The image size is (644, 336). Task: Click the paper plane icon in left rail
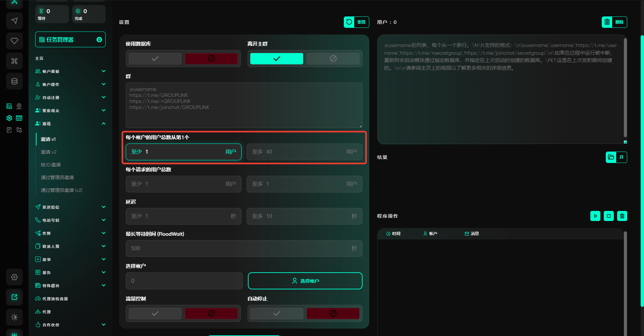[x=14, y=21]
